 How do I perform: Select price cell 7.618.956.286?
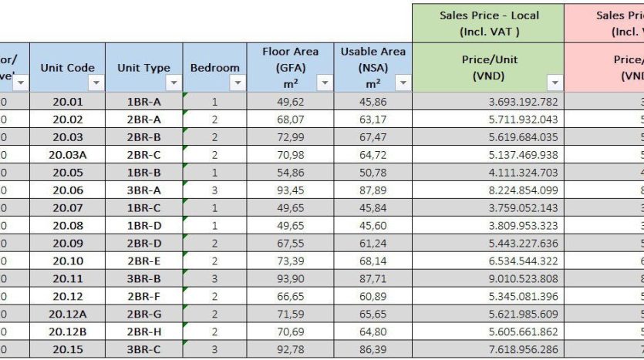488,349
